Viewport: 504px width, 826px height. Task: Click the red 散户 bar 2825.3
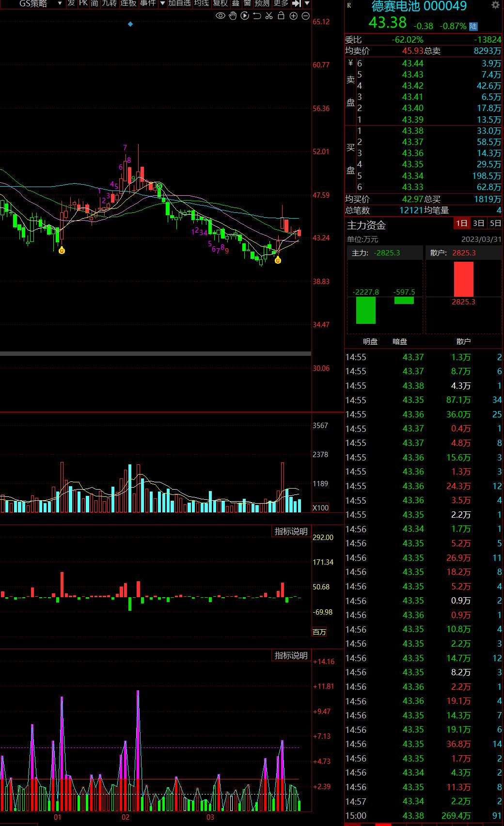[x=463, y=279]
